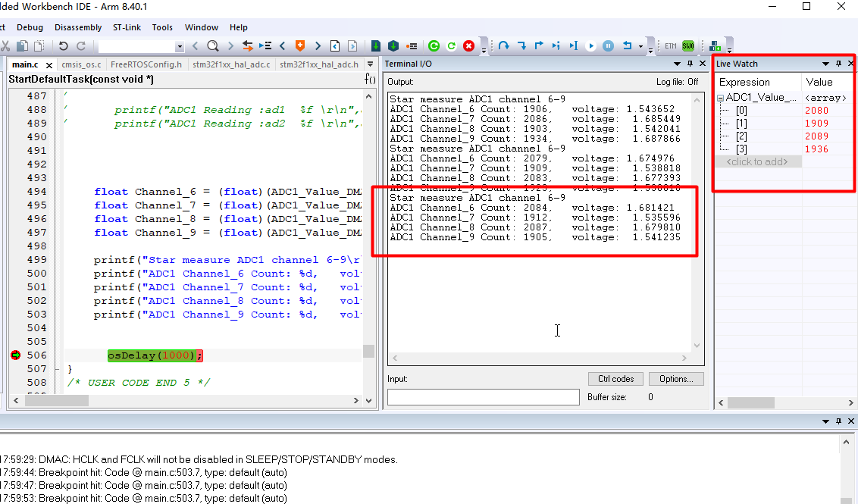The width and height of the screenshot is (858, 504).
Task: Open the Live Watch panel dropdown arrow
Action: point(826,63)
